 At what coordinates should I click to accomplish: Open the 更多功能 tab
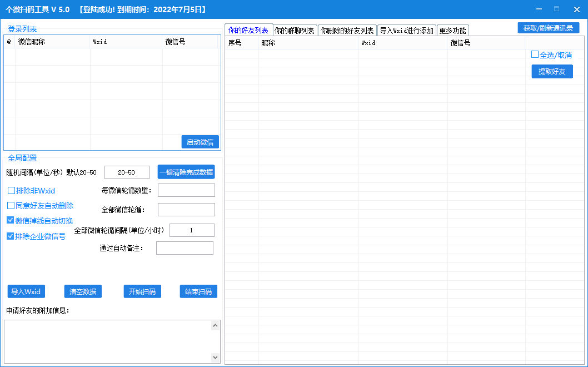click(452, 31)
